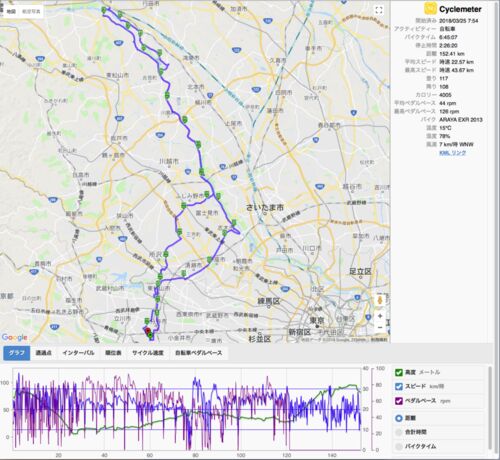Switch map type to 地図
500x460 pixels.
[x=11, y=11]
